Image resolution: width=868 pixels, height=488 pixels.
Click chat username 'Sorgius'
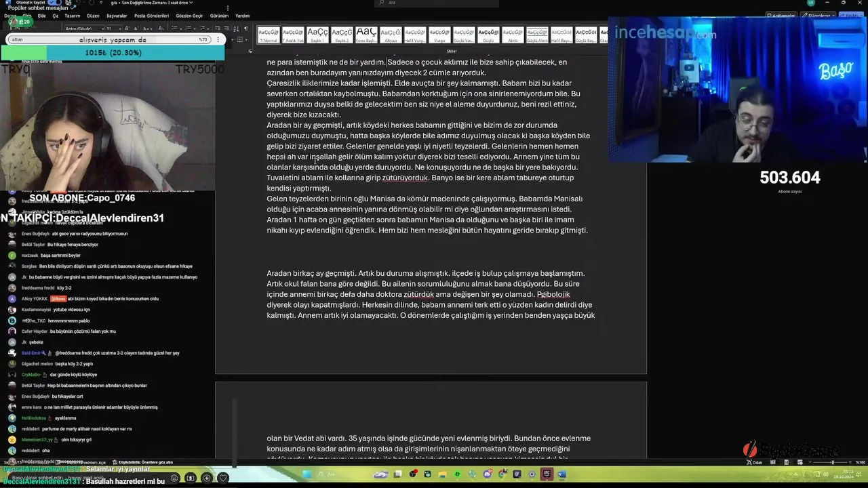[x=28, y=266]
